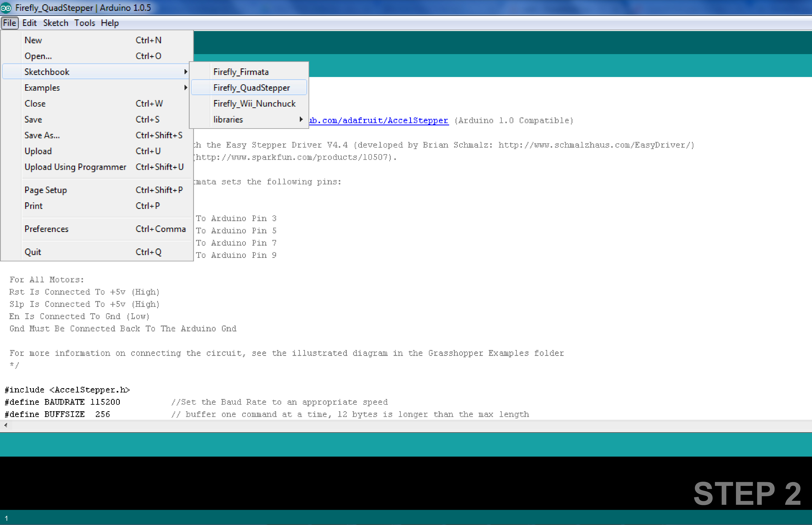Screen dimensions: 812x525
Task: Open the Firefly_QuadStepper sketch
Action: point(249,88)
